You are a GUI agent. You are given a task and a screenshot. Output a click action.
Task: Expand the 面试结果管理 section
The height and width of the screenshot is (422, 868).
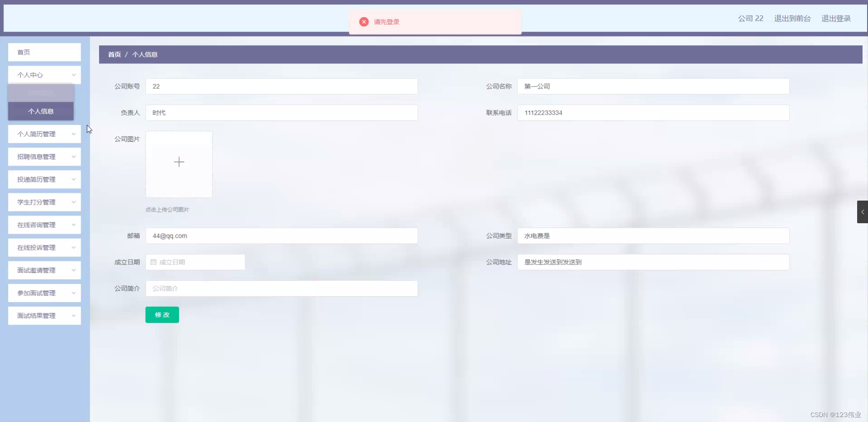point(44,316)
